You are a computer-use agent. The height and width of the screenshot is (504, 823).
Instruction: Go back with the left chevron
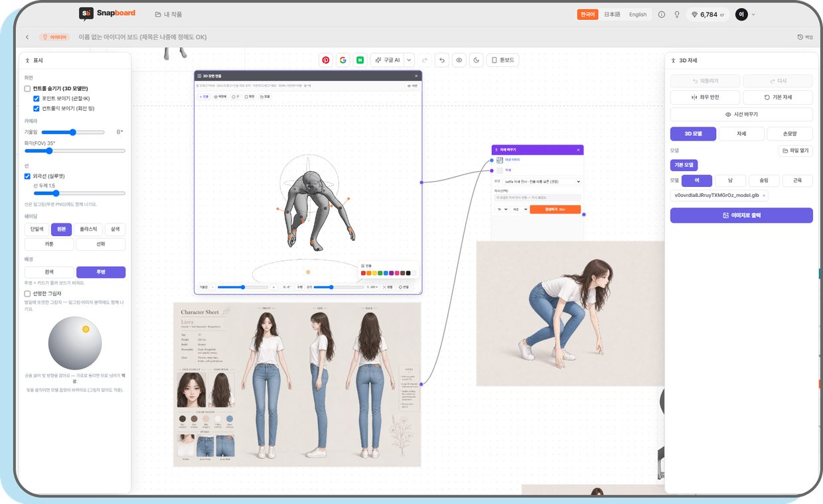(27, 37)
